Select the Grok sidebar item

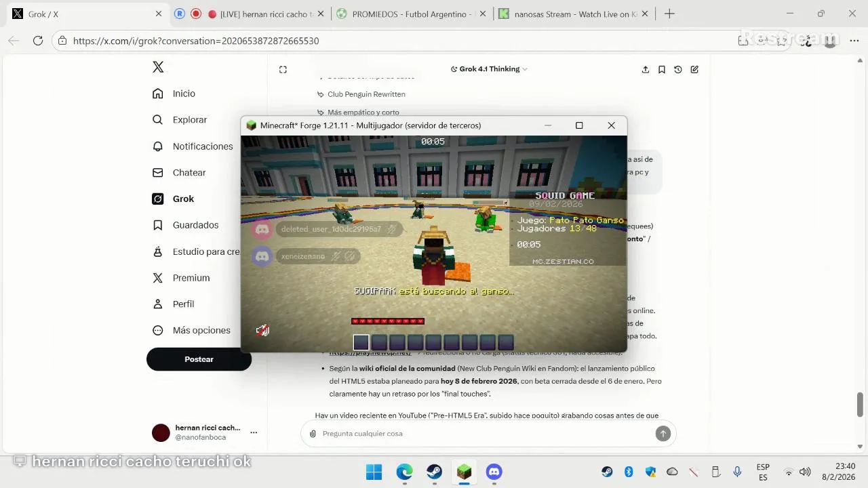coord(174,199)
